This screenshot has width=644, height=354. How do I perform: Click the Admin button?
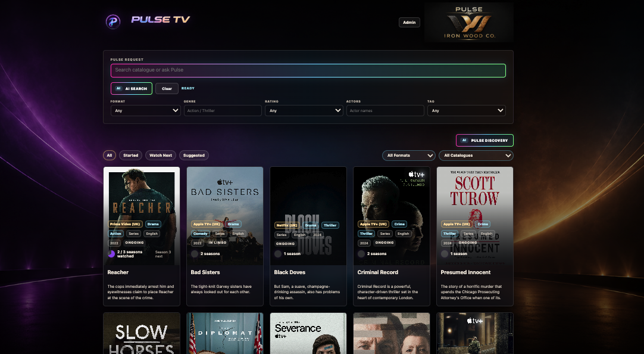pyautogui.click(x=409, y=22)
